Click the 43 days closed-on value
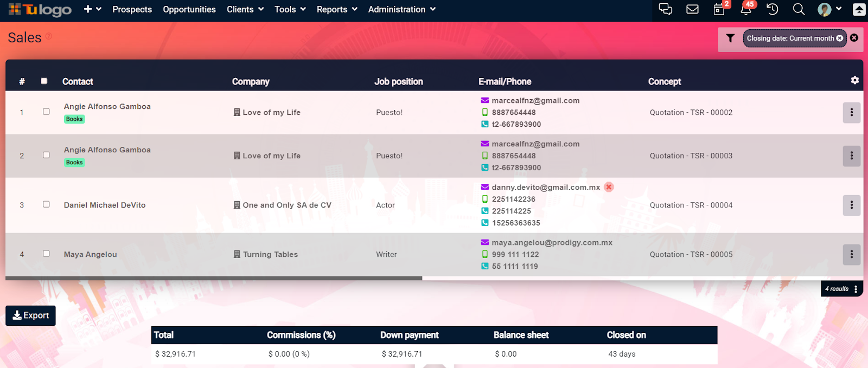 click(x=622, y=354)
